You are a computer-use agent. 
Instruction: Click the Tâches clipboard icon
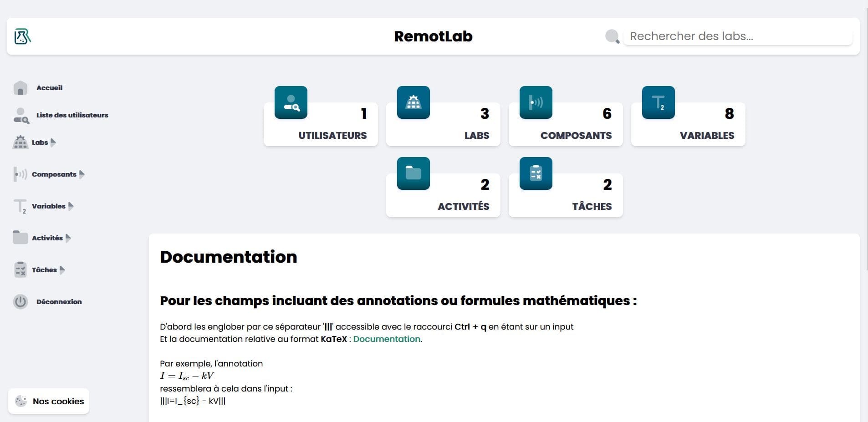pos(536,173)
